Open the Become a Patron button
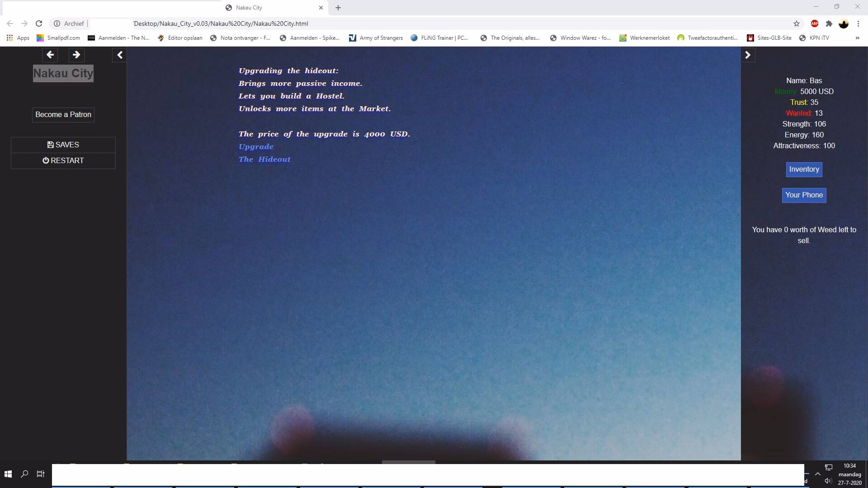Image resolution: width=868 pixels, height=488 pixels. point(63,115)
